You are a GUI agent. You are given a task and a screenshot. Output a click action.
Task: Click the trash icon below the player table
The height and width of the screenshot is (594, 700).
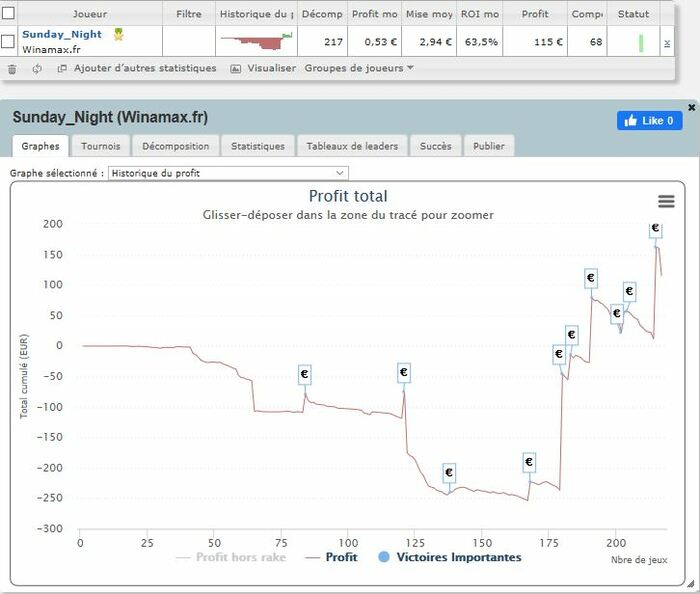pyautogui.click(x=12, y=69)
